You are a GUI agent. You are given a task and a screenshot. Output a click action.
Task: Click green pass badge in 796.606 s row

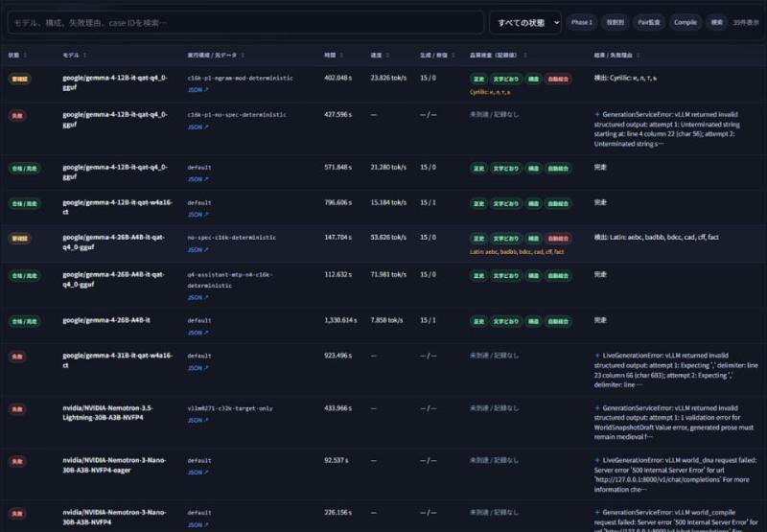point(24,203)
